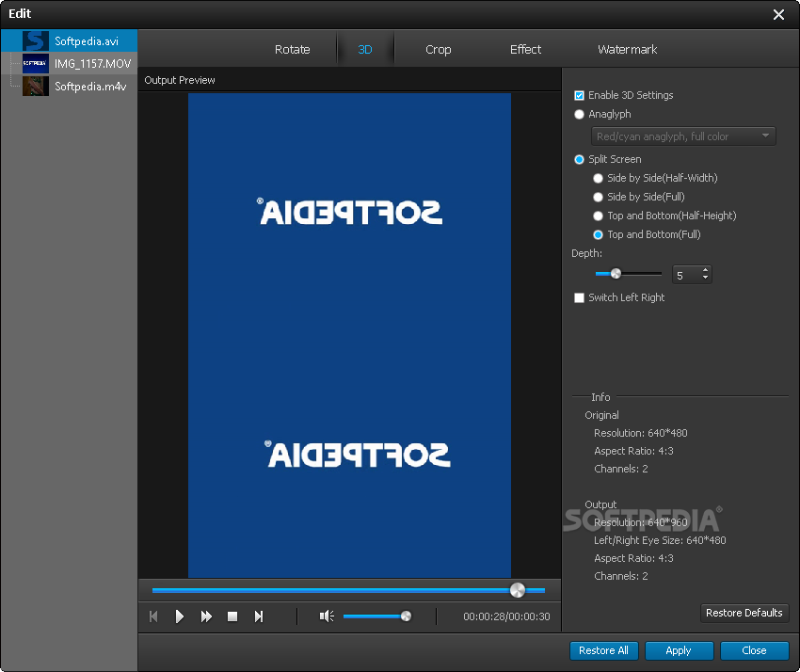
Task: Step to next frame button
Action: (x=259, y=616)
